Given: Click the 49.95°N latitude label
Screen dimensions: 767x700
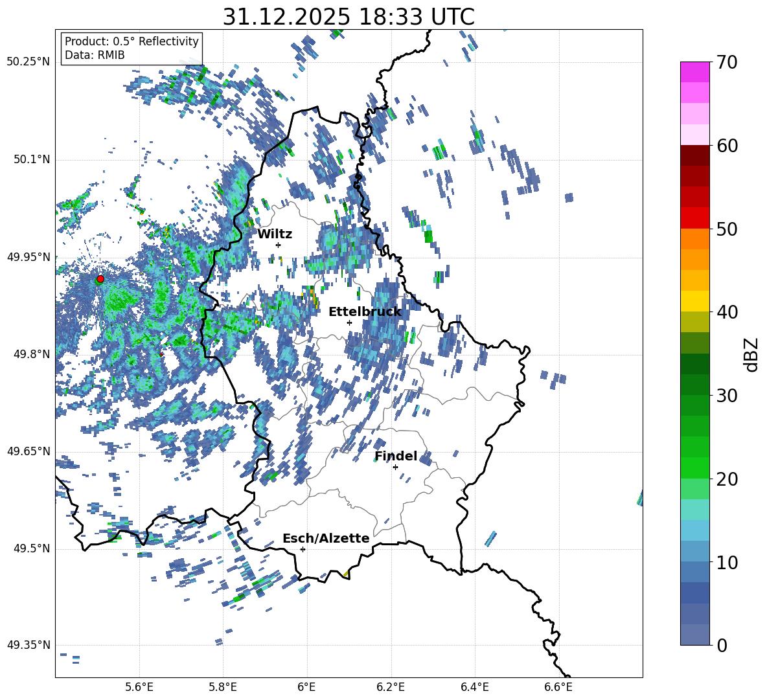Looking at the screenshot, I should (29, 257).
